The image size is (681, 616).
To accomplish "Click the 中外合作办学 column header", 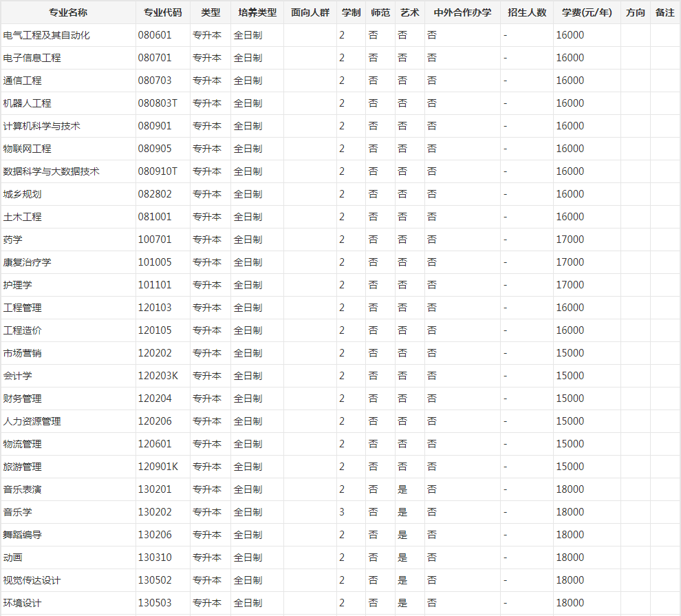I will click(x=462, y=12).
